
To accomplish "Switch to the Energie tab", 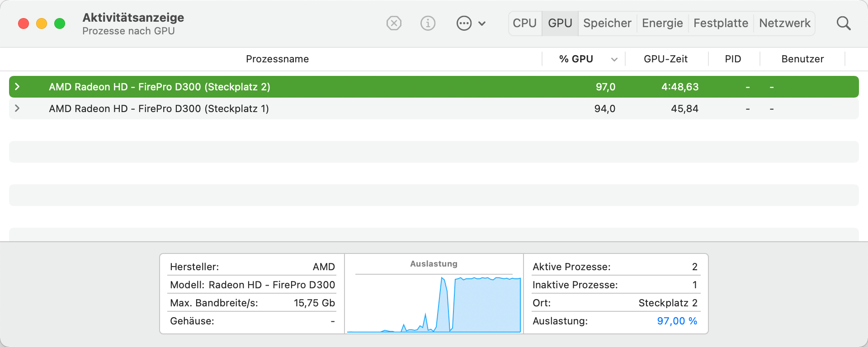I will tap(662, 23).
